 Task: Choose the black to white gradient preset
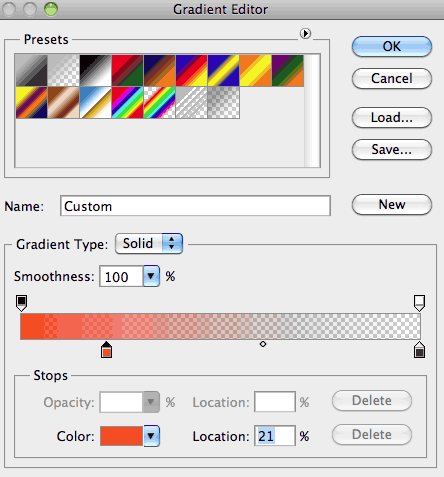(95, 71)
